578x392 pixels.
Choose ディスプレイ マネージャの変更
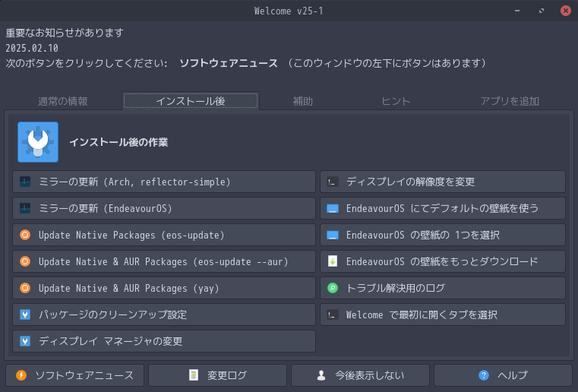tap(164, 341)
